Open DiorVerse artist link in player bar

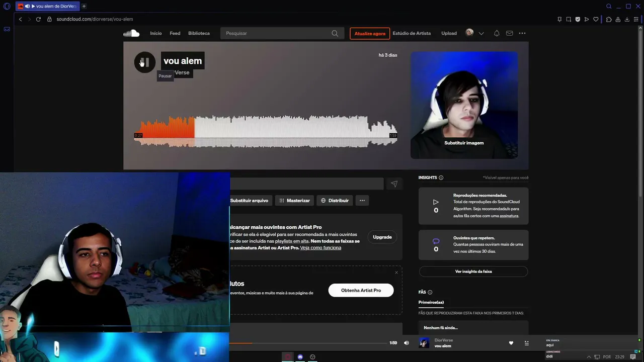[x=444, y=340]
